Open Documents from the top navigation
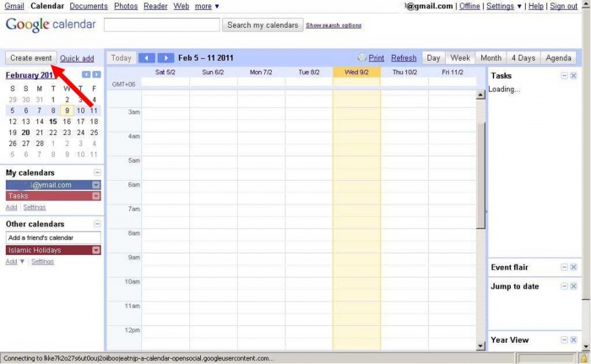The image size is (591, 364). [x=89, y=6]
